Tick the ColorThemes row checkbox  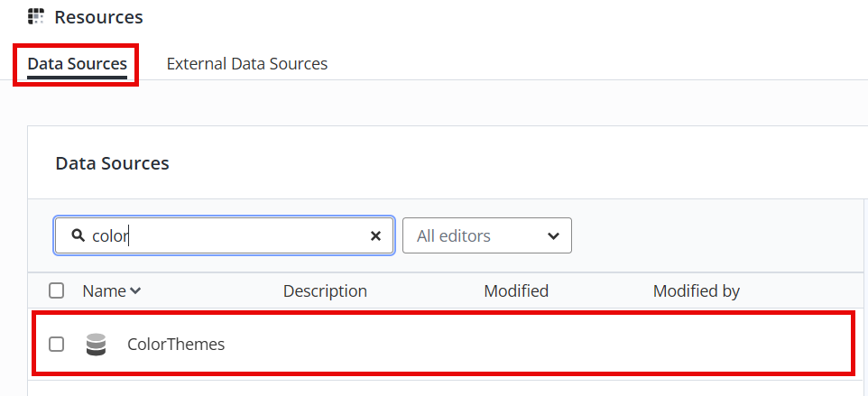pyautogui.click(x=57, y=344)
